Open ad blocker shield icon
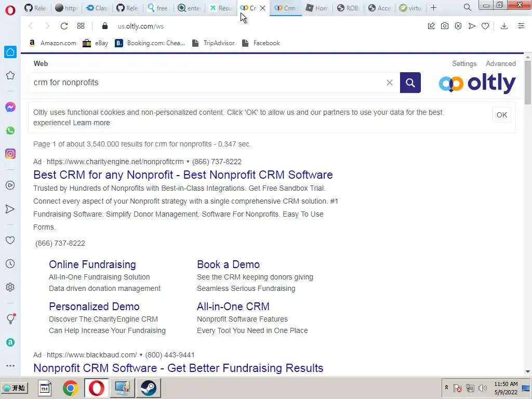This screenshot has height=399, width=532. [458, 26]
